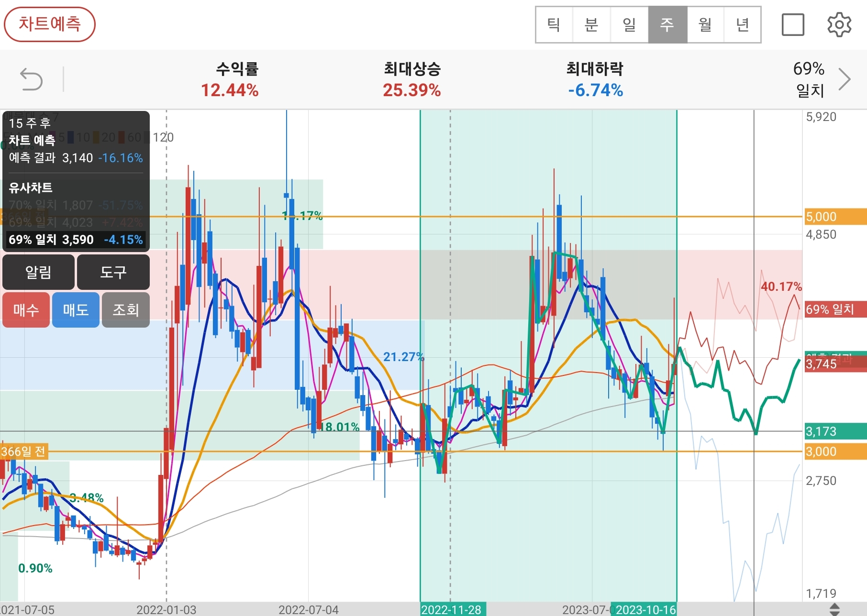Tap the 2022-11-28 start date marker
Screen dimensions: 867x616
[453, 609]
